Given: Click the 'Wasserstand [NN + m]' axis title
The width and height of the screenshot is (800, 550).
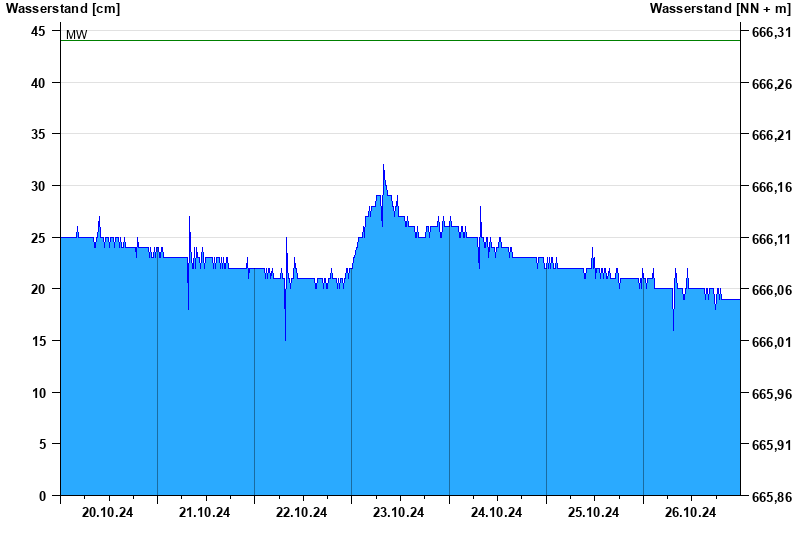Looking at the screenshot, I should (x=720, y=9).
